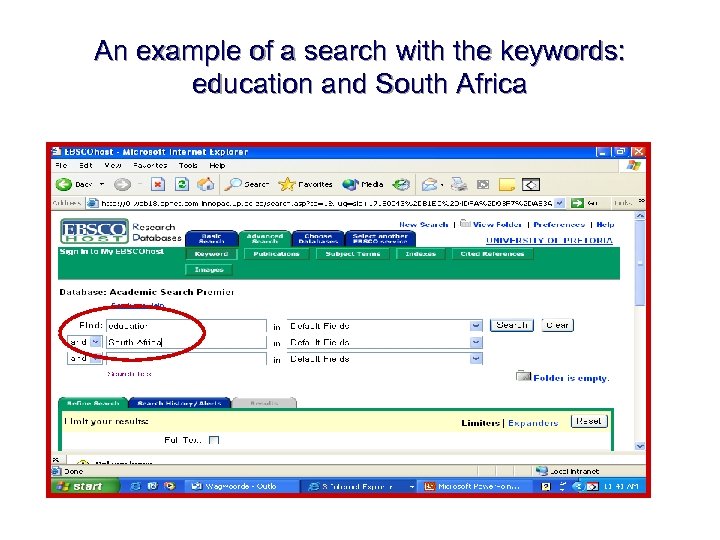This screenshot has width=720, height=540.
Task: Open the File menu
Action: [61, 165]
